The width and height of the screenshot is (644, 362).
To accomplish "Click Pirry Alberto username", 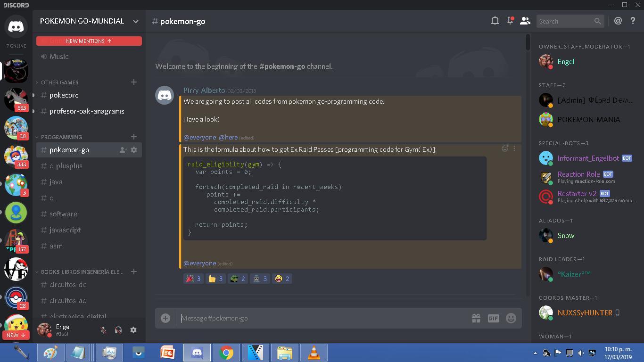I will pyautogui.click(x=204, y=90).
